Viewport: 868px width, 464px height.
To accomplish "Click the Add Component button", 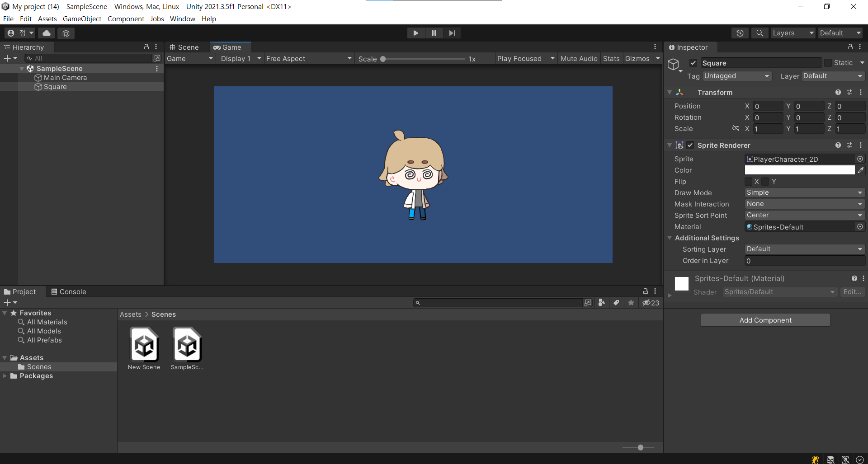I will pyautogui.click(x=765, y=320).
